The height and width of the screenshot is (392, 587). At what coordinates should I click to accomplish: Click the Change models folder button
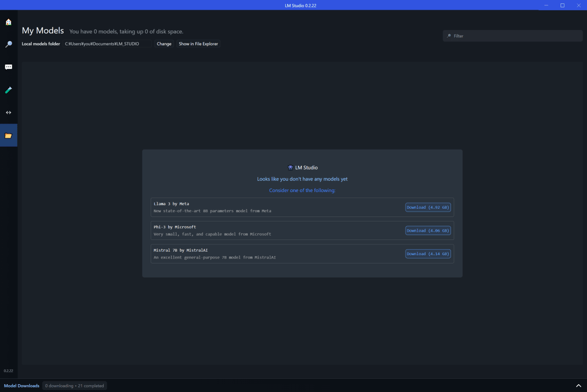[164, 44]
